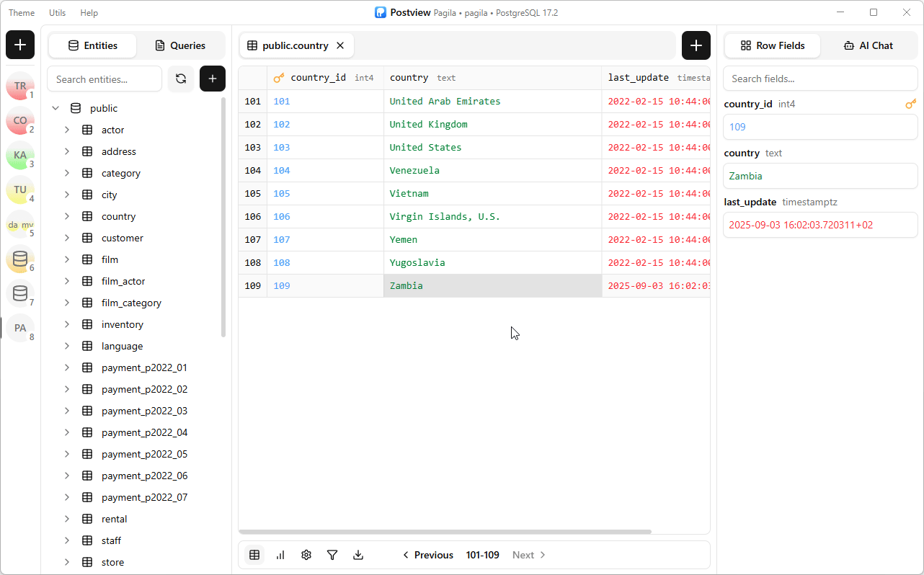This screenshot has height=575, width=924.
Task: Click the download export icon
Action: (358, 555)
